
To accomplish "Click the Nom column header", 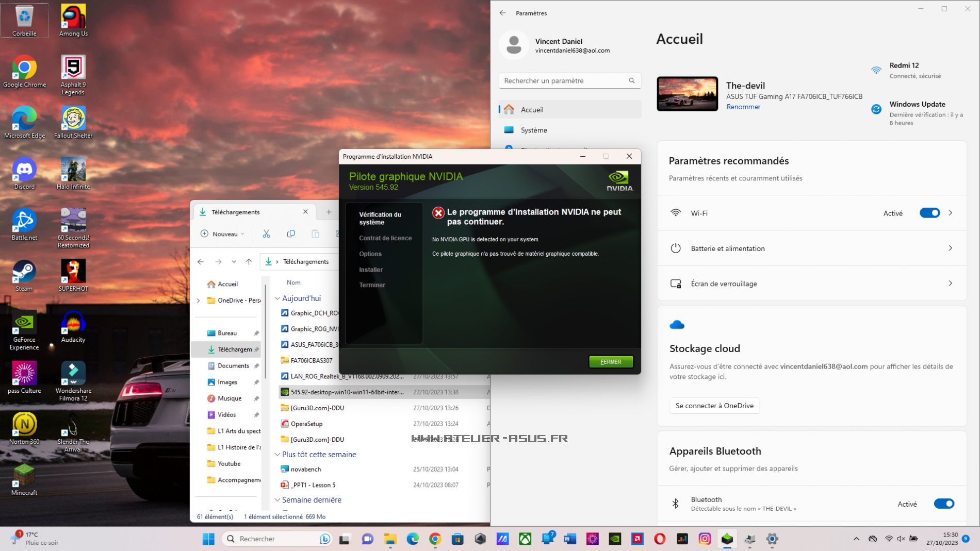I will tap(293, 282).
